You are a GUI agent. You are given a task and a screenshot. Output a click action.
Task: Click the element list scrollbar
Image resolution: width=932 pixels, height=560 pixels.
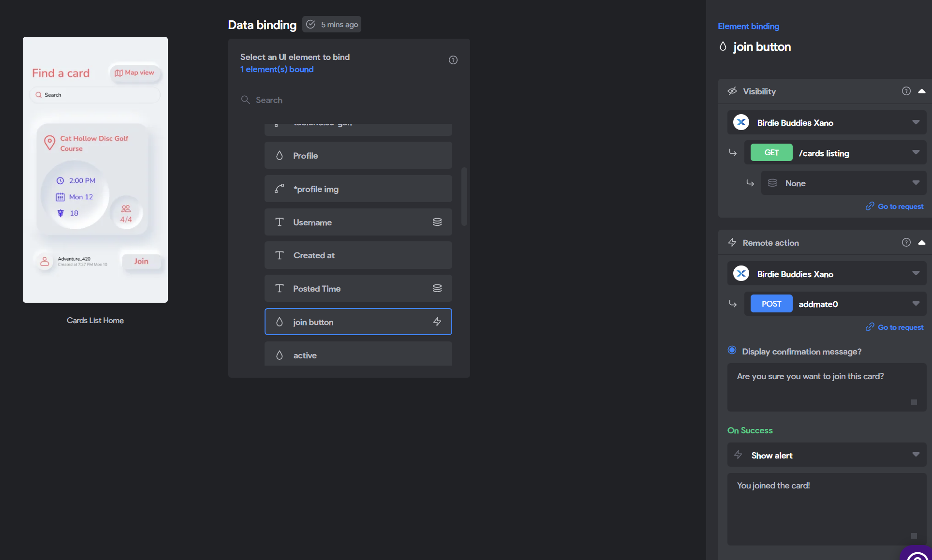click(x=464, y=196)
